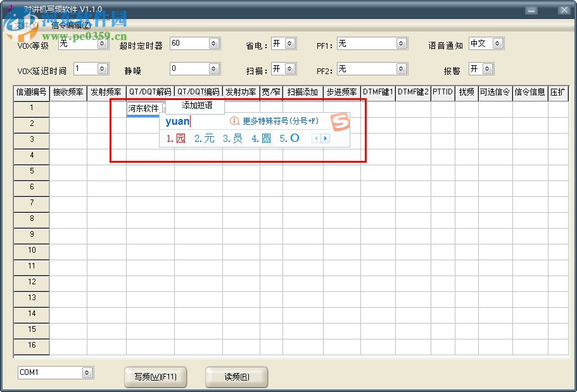Choose IME candidate 1. 园
Image resolution: width=577 pixels, height=392 pixels.
click(175, 139)
